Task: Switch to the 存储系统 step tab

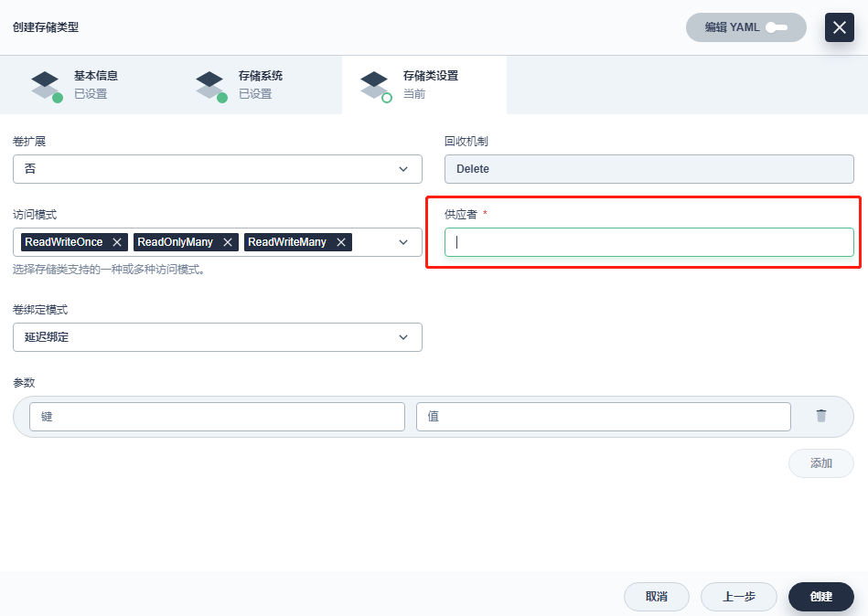Action: pos(260,85)
